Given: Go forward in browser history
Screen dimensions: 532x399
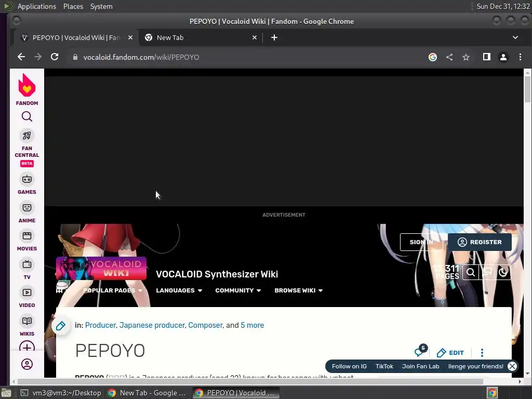Looking at the screenshot, I should tap(38, 57).
